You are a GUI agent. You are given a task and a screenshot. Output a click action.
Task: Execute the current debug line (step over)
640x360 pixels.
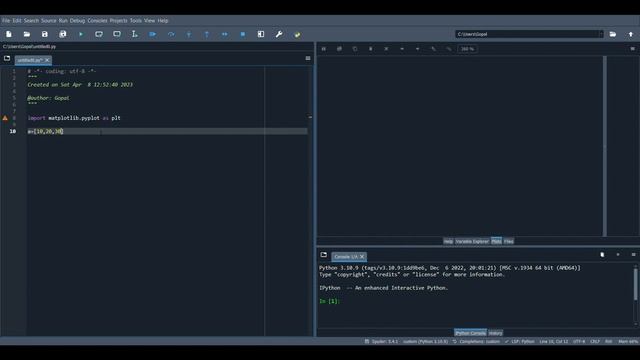tap(171, 34)
